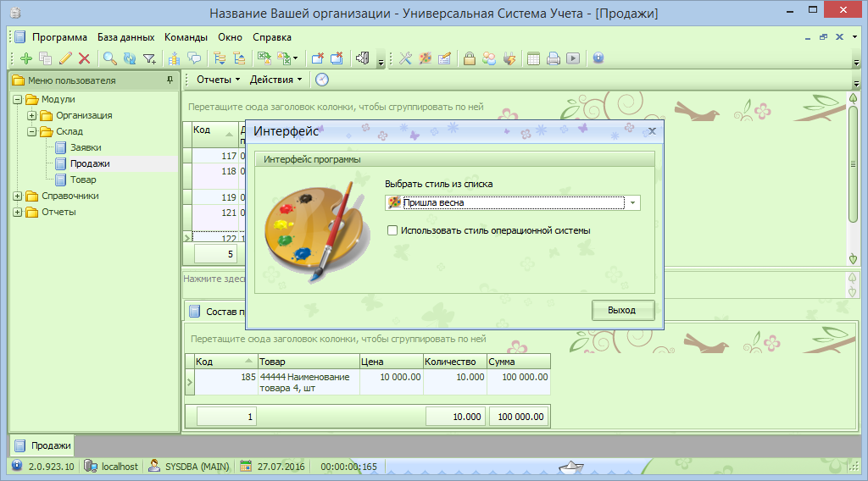Open the style dropdown showing 'Пришла весна'
Image resolution: width=868 pixels, height=481 pixels.
coord(632,202)
